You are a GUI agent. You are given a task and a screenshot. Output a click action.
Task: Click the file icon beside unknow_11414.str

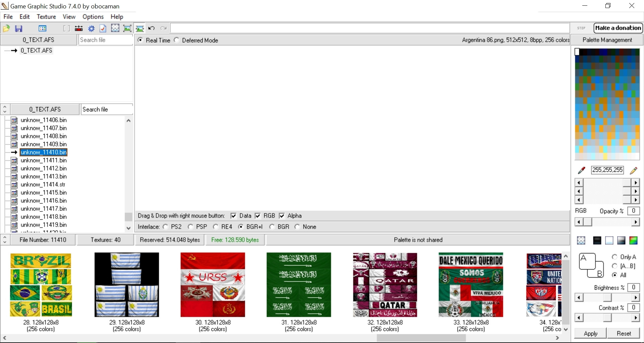[x=14, y=185]
